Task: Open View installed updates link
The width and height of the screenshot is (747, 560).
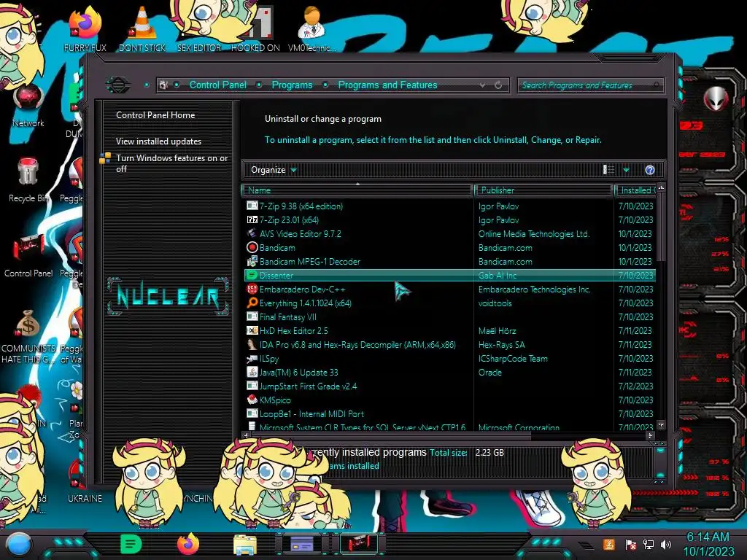Action: [x=158, y=141]
